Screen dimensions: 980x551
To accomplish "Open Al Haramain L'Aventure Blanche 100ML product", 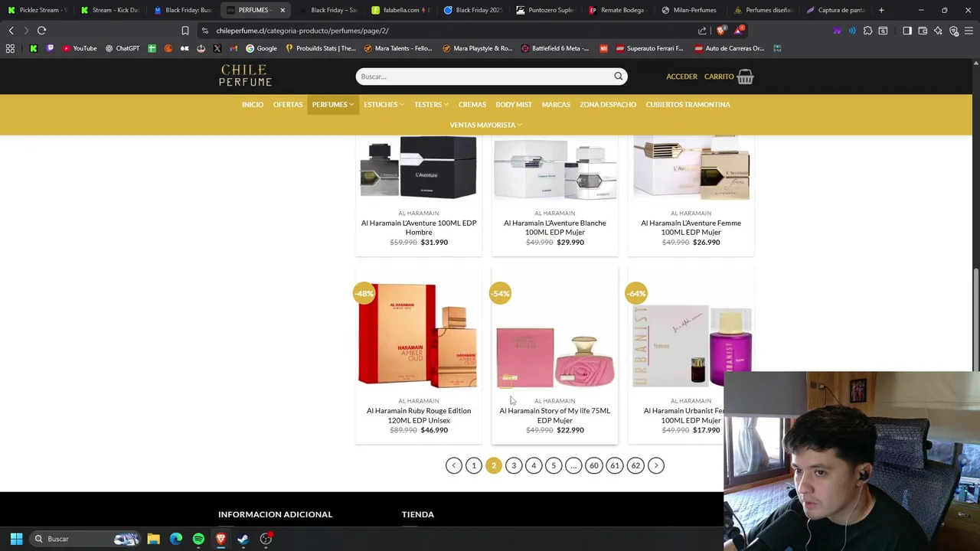I will (555, 227).
